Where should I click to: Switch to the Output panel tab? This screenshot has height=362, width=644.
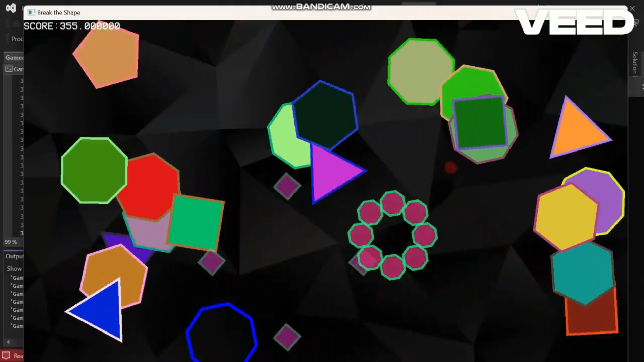pyautogui.click(x=14, y=256)
